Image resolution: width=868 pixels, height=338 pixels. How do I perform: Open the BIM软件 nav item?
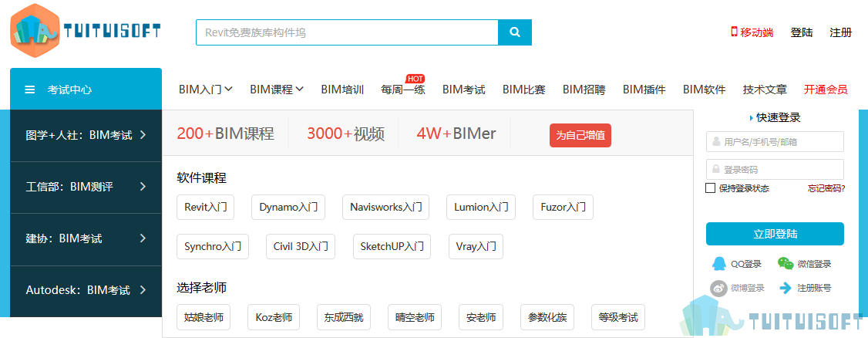[704, 90]
